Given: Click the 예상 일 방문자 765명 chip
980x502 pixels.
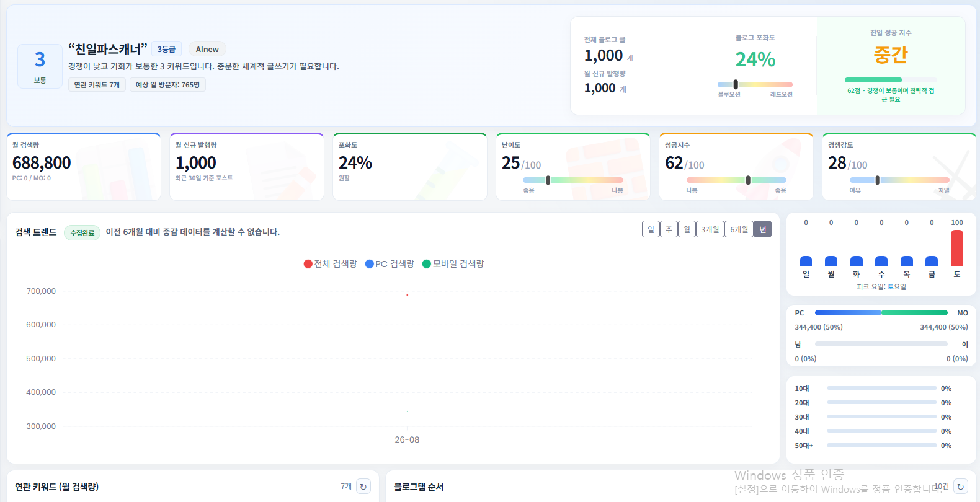Looking at the screenshot, I should 167,85.
